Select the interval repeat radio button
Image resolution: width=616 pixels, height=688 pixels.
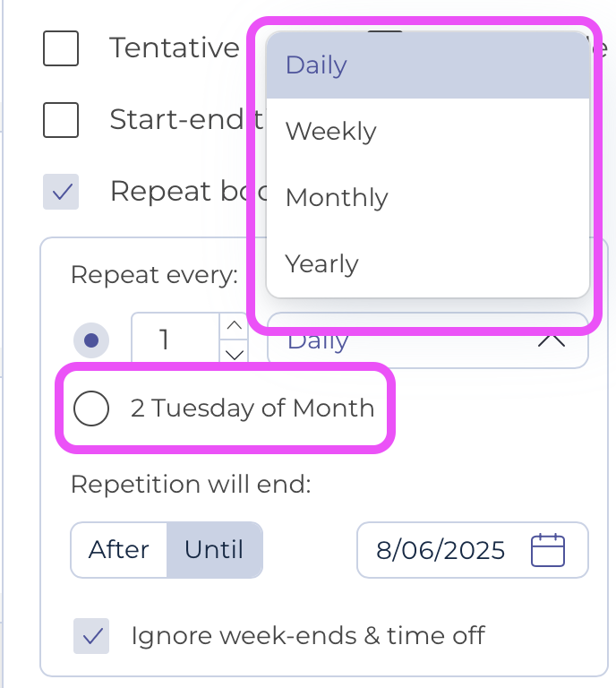tap(91, 340)
